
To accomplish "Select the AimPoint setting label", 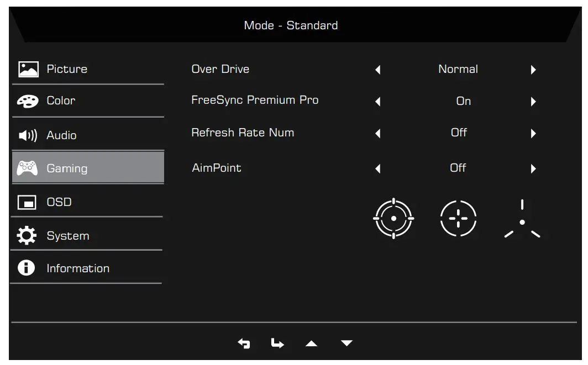I will click(x=217, y=168).
